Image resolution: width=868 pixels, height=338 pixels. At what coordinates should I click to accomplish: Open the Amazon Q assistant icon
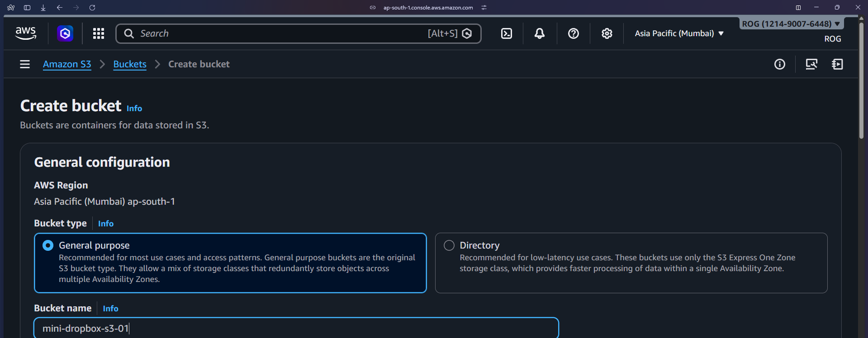click(x=65, y=33)
